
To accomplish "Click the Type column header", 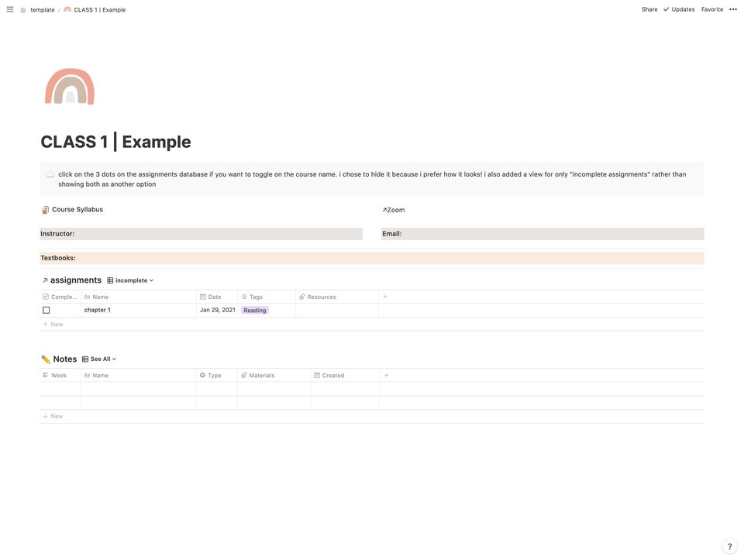I will tap(217, 375).
